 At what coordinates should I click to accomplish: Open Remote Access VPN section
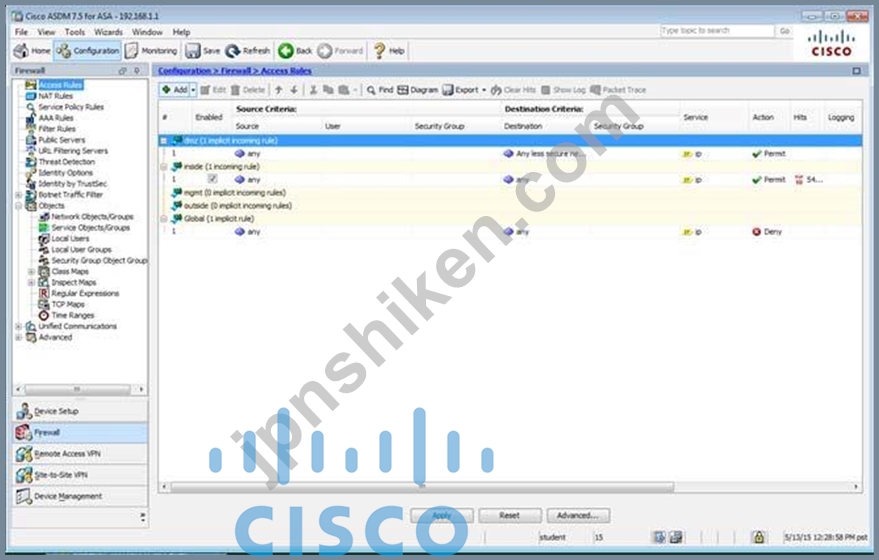tap(80, 453)
